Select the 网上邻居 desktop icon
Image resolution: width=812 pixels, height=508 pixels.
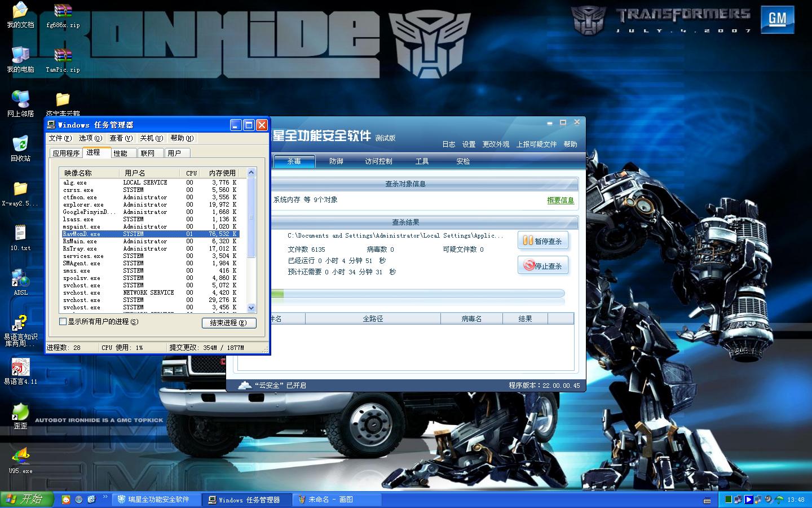pos(20,104)
